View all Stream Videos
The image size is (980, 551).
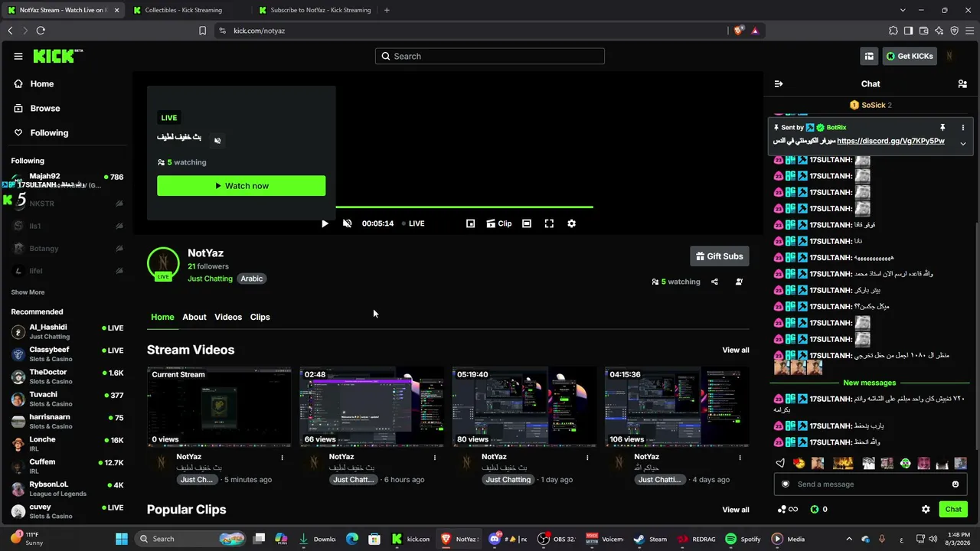click(x=736, y=350)
